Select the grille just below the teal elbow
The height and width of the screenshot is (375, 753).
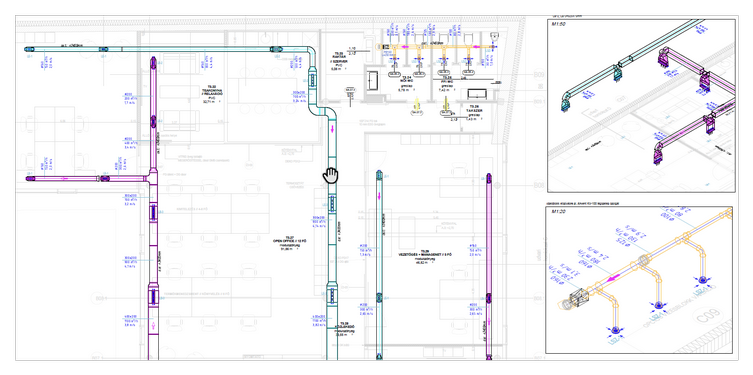312,80
